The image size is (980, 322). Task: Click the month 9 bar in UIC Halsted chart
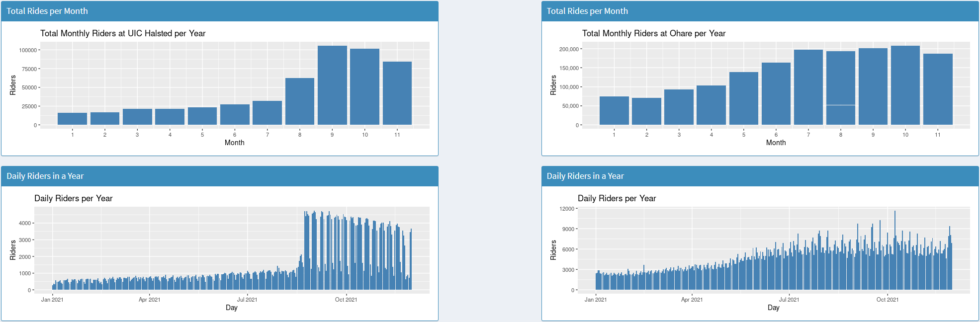coord(332,85)
